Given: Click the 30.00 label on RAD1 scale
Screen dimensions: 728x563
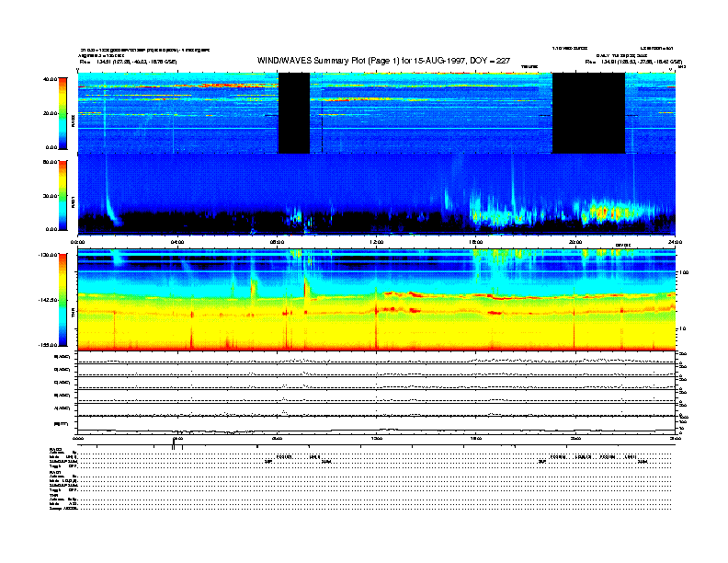Looking at the screenshot, I should coord(51,196).
